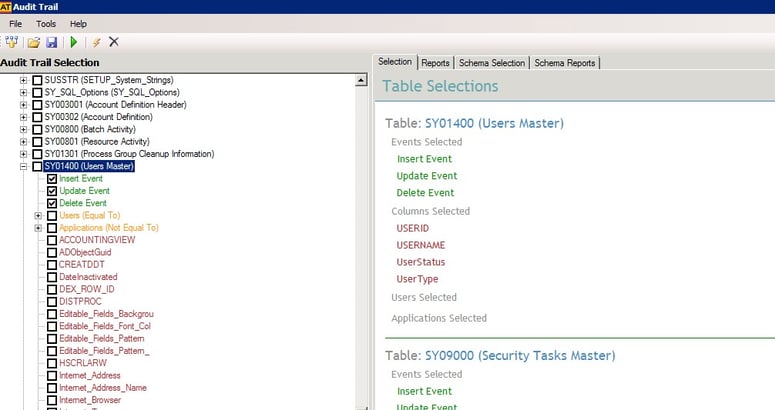
Task: Check the HSCRLARW column checkbox
Action: [52, 364]
